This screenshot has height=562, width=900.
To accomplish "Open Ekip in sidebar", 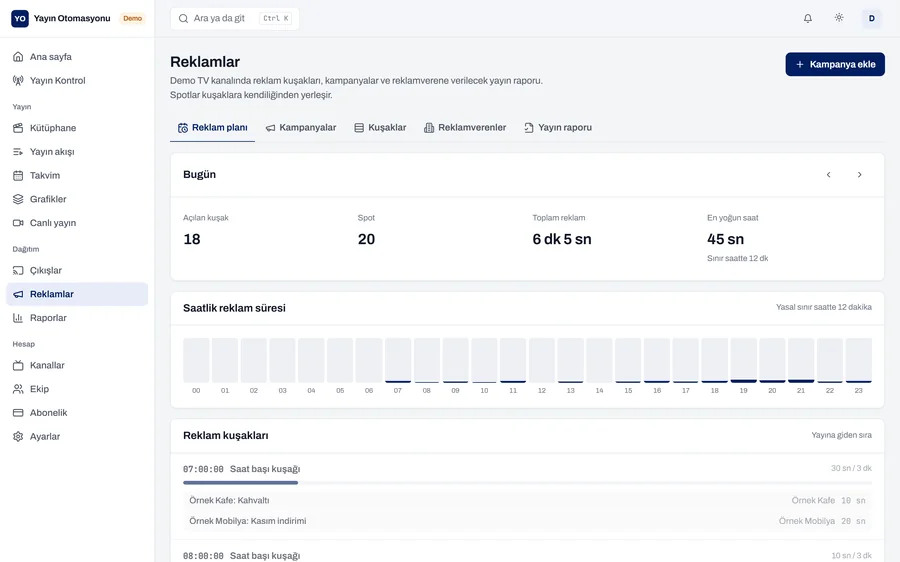I will tap(77, 389).
